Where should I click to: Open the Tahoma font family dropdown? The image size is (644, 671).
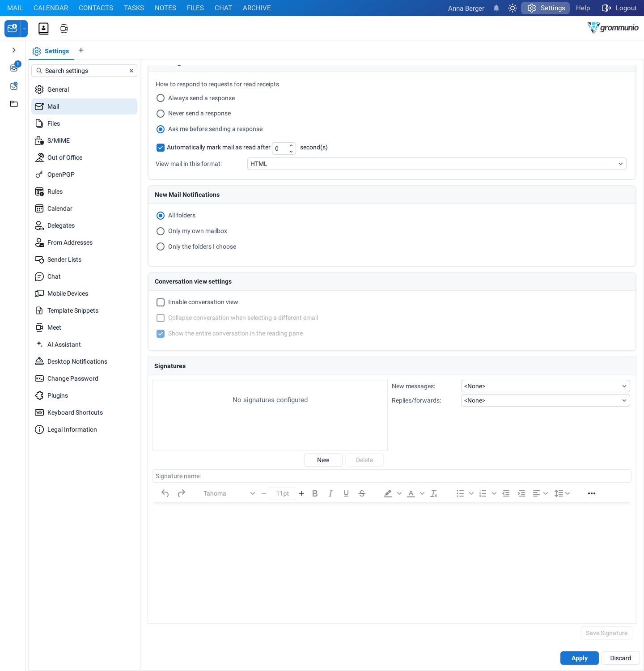228,493
